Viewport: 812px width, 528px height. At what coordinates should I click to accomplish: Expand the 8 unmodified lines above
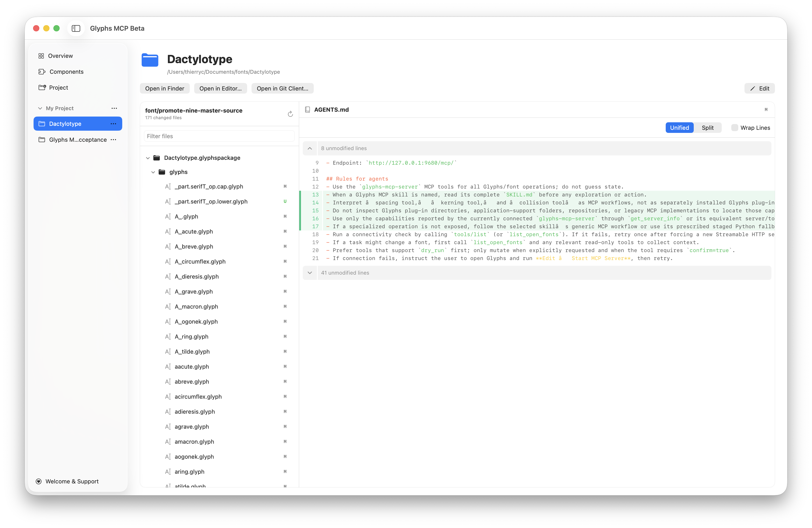click(x=310, y=148)
